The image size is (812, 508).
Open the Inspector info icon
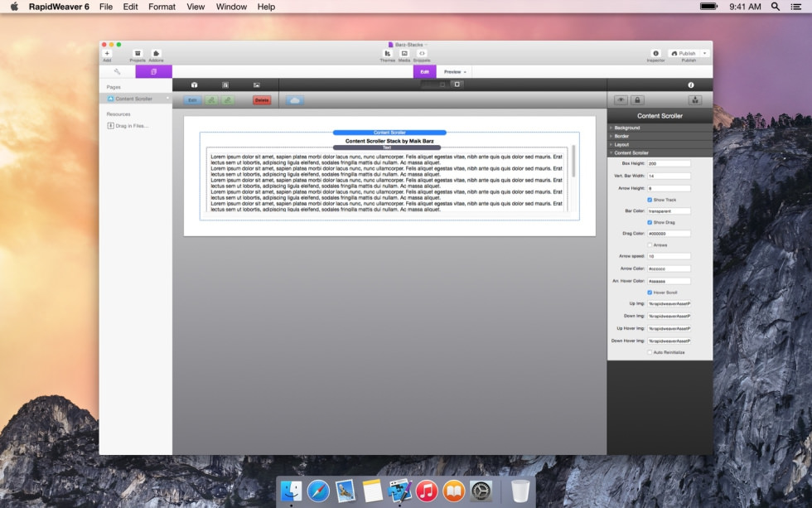click(x=655, y=53)
